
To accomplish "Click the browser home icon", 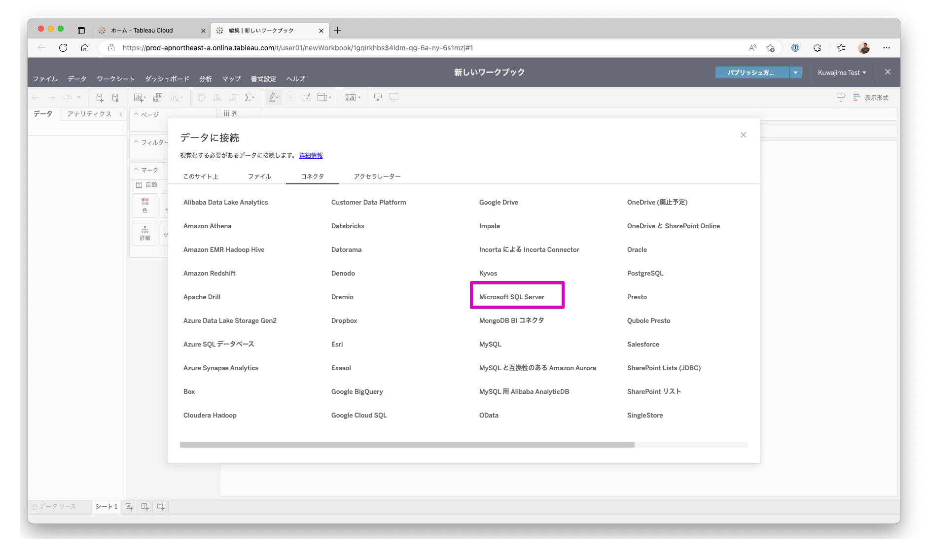I will pyautogui.click(x=85, y=48).
